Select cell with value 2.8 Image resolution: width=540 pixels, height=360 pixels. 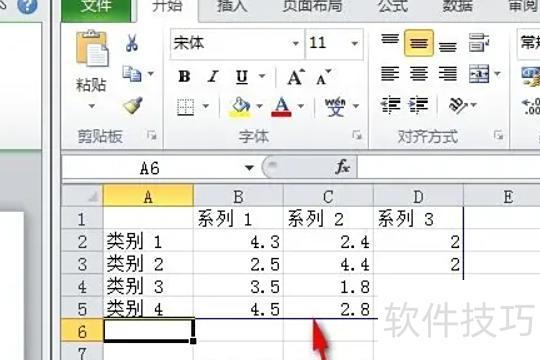click(328, 308)
